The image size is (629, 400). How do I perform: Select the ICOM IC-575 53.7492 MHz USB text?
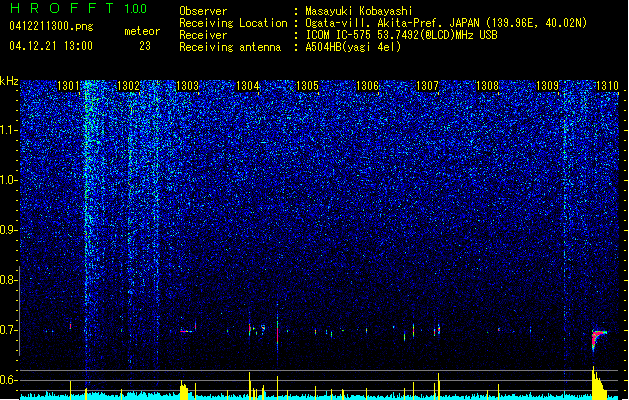pos(401,35)
